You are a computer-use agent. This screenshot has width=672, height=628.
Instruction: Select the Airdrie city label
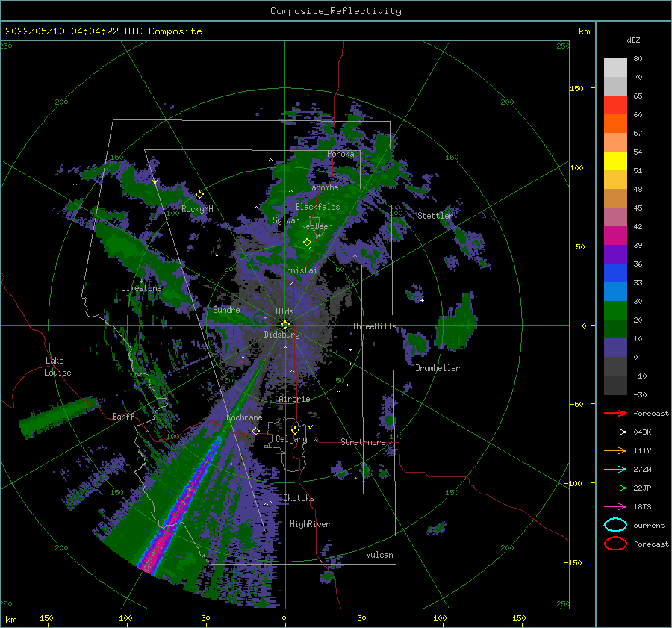click(x=294, y=399)
